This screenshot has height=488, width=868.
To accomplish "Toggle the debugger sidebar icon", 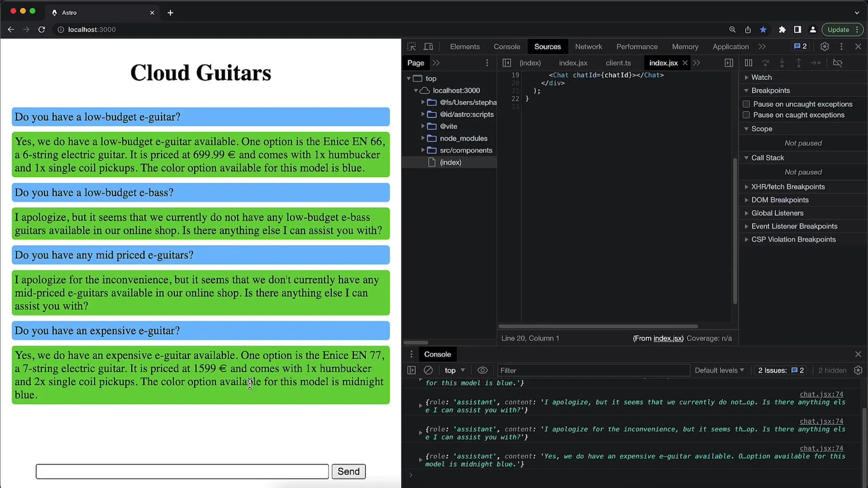I will coord(729,63).
